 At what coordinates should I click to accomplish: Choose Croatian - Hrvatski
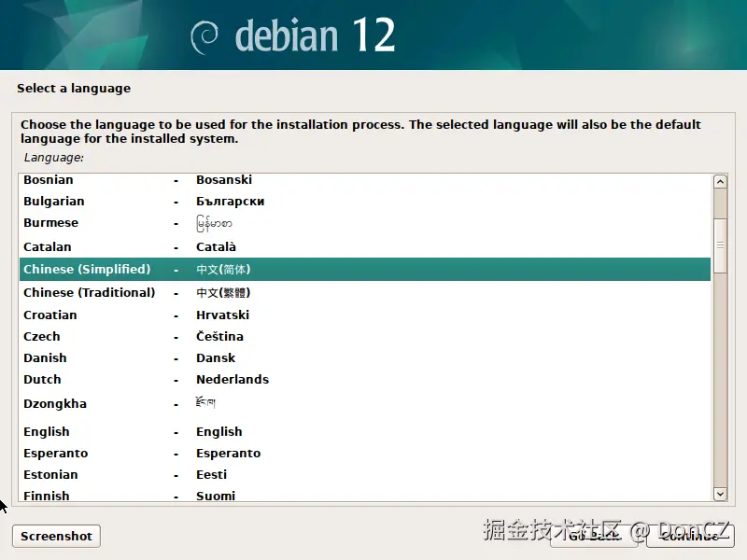pyautogui.click(x=365, y=315)
